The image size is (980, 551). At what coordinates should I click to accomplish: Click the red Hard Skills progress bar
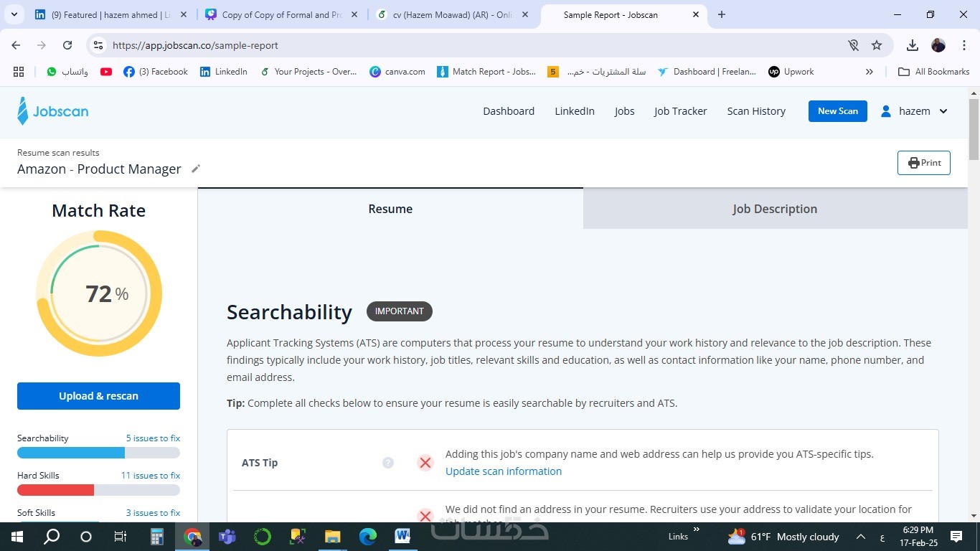click(x=98, y=490)
